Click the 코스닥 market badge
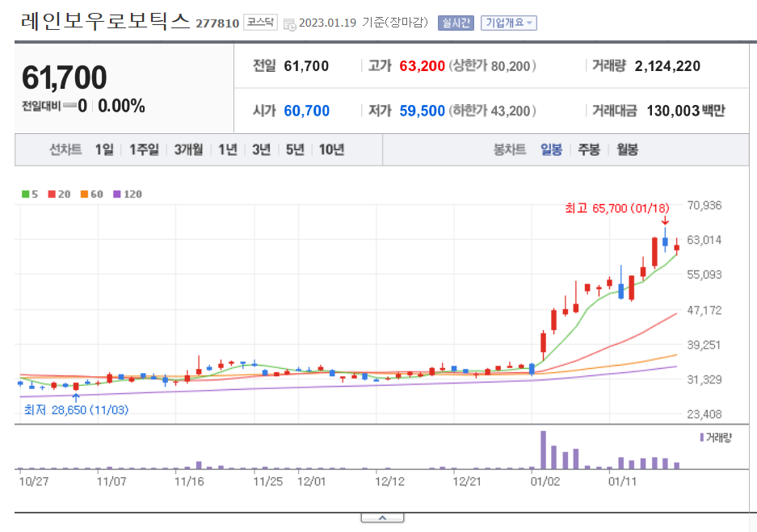The height and width of the screenshot is (532, 757). click(260, 22)
